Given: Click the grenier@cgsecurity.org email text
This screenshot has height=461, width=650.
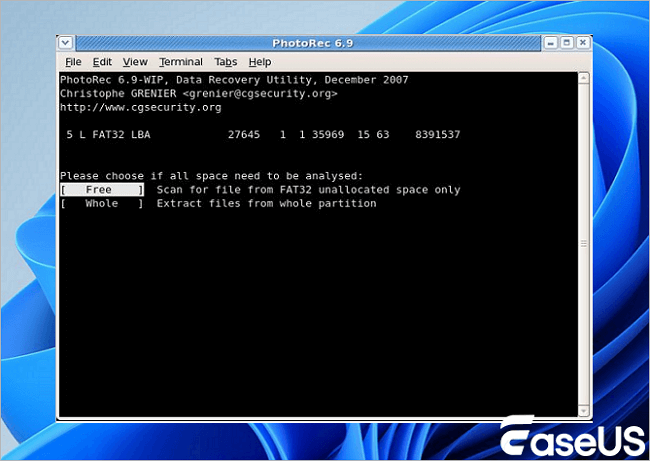Looking at the screenshot, I should tap(260, 94).
